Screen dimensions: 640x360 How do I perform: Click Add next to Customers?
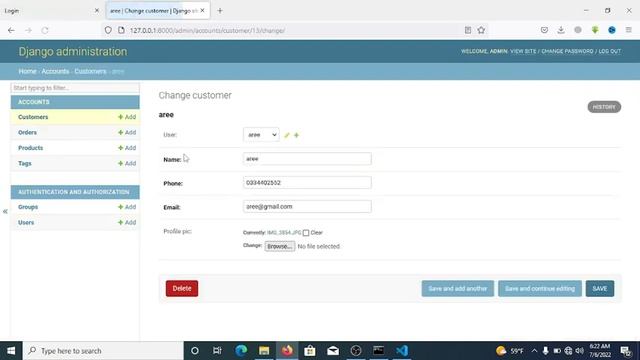click(x=127, y=117)
